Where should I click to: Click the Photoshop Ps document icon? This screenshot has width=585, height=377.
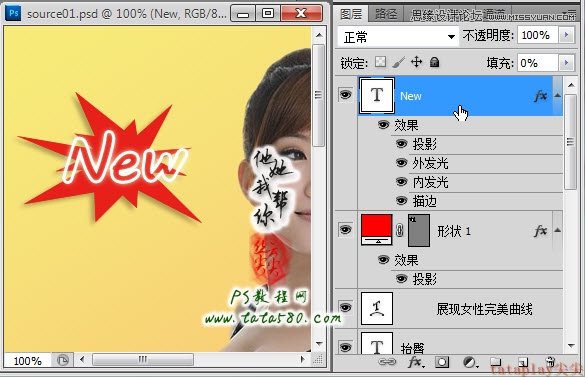click(x=13, y=13)
